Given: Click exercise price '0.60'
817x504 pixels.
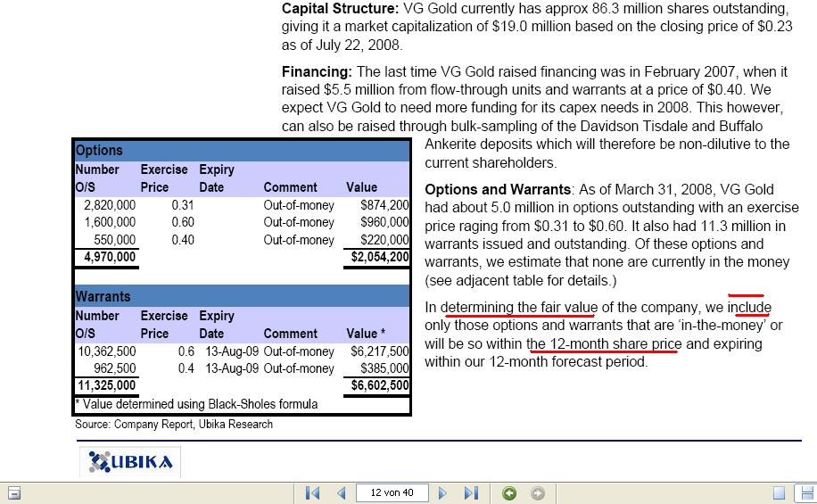Looking at the screenshot, I should click(183, 222).
